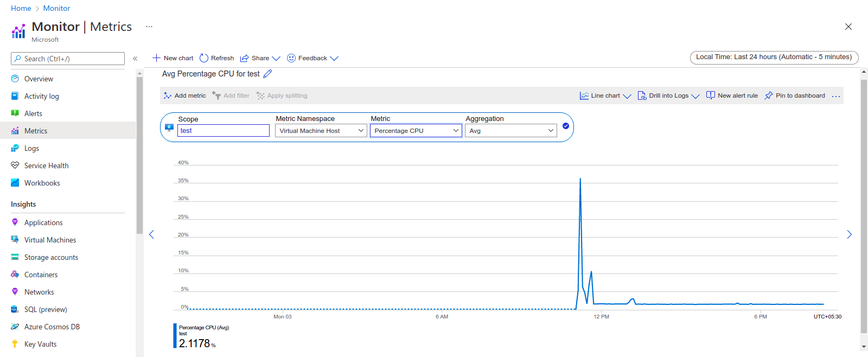
Task: Click the Monitor breadcrumb link
Action: pos(57,8)
